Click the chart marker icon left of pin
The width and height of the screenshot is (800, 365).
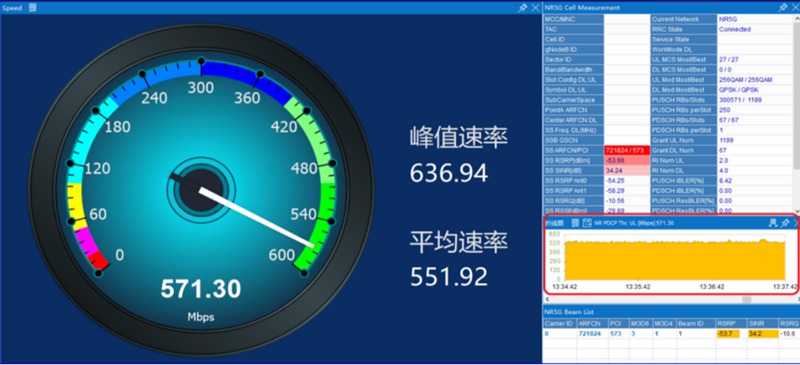pos(773,223)
